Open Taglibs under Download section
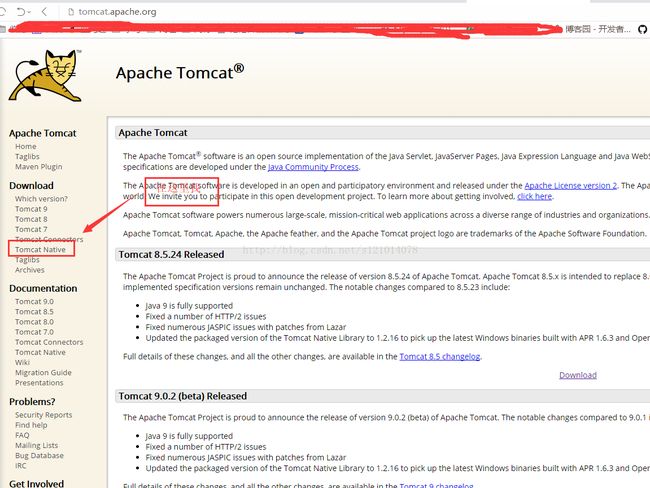This screenshot has height=488, width=650. pos(27,260)
